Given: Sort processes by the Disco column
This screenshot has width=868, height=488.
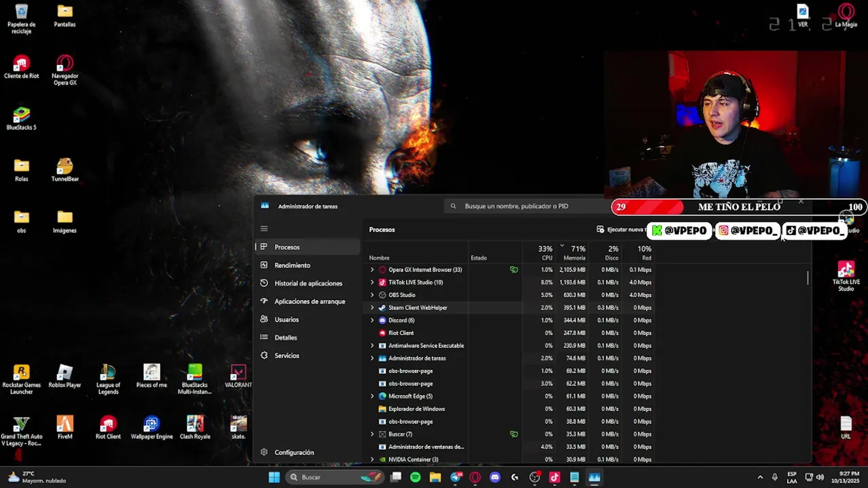Looking at the screenshot, I should (605, 252).
